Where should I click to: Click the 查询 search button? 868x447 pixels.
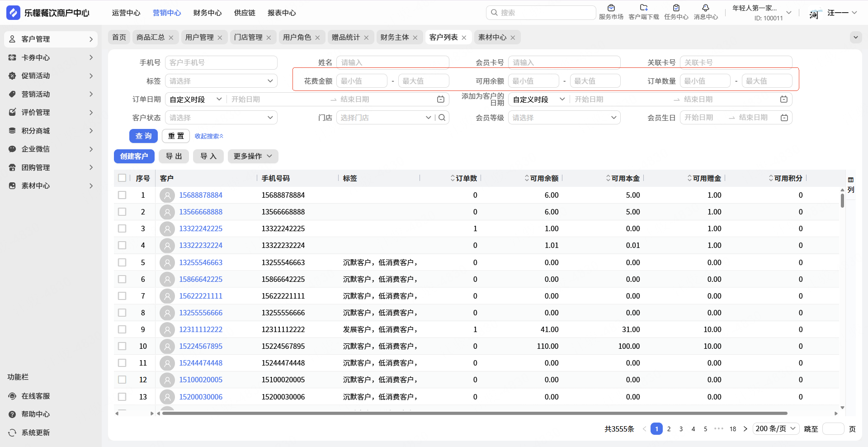pos(143,136)
